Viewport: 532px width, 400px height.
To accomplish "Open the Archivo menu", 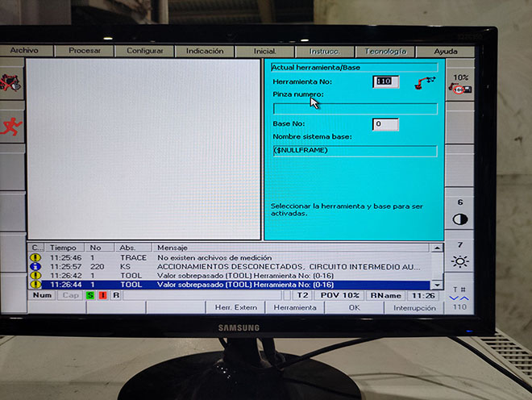I will (24, 51).
